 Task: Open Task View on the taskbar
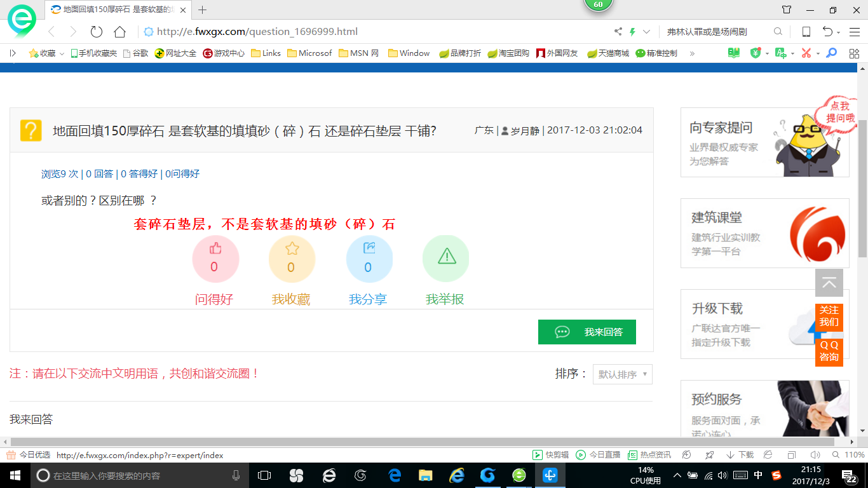click(x=264, y=475)
